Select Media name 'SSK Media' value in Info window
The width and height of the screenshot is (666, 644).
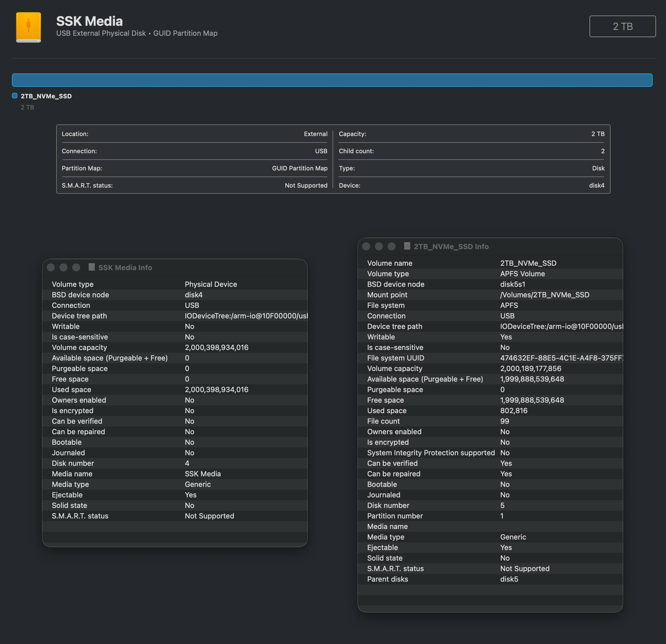click(203, 474)
